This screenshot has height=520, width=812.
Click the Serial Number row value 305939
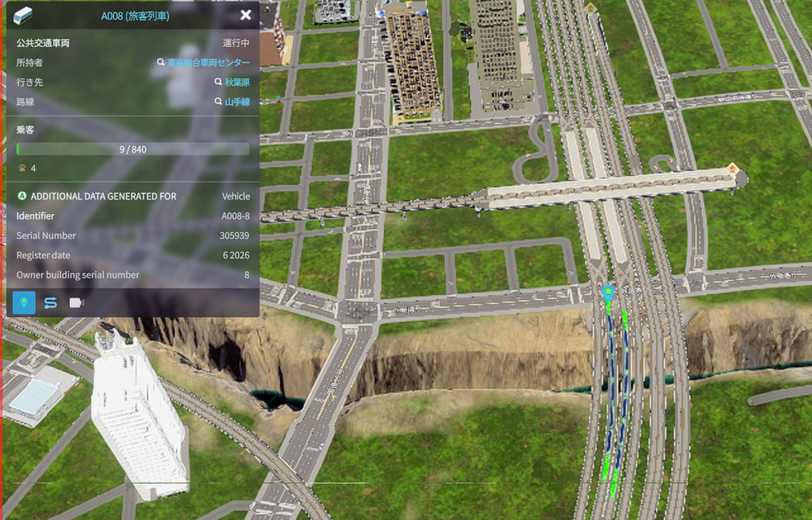coord(234,235)
